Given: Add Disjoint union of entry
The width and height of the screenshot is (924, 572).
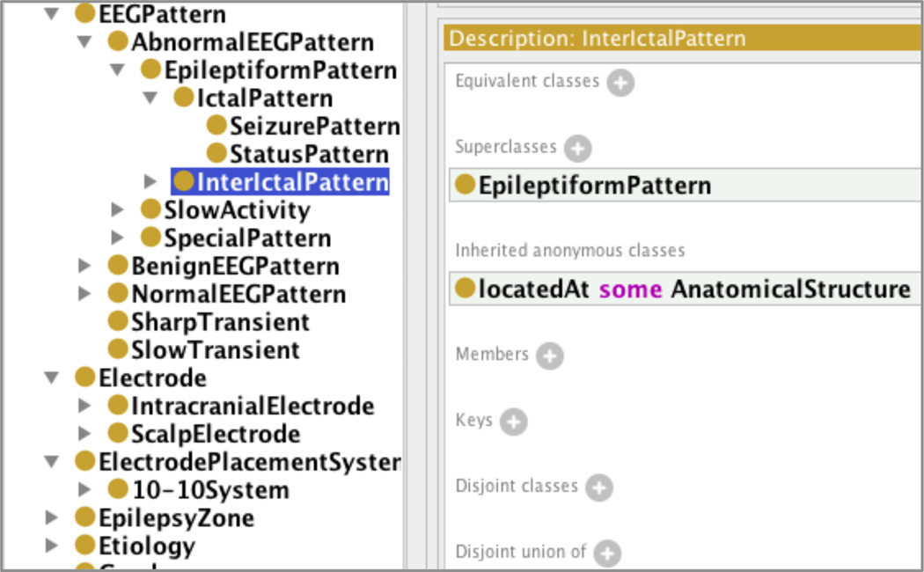Looking at the screenshot, I should point(606,554).
